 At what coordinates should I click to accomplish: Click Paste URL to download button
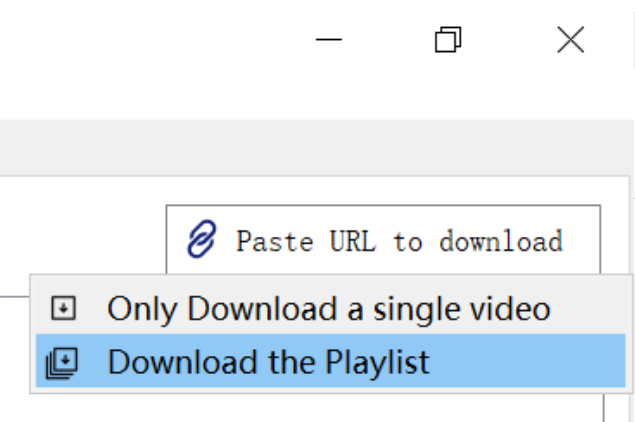tap(383, 240)
